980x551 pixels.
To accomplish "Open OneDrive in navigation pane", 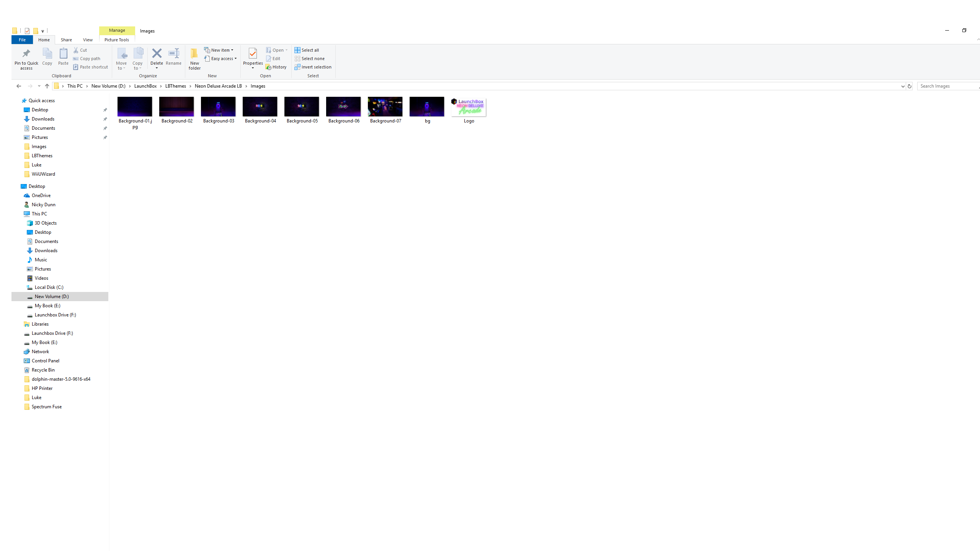I will coord(41,196).
